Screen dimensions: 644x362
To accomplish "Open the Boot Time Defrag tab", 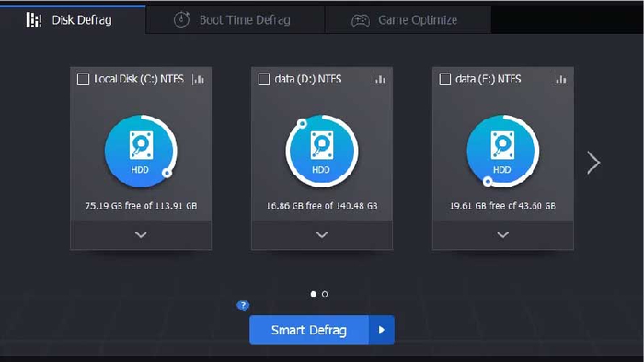I will pyautogui.click(x=236, y=19).
